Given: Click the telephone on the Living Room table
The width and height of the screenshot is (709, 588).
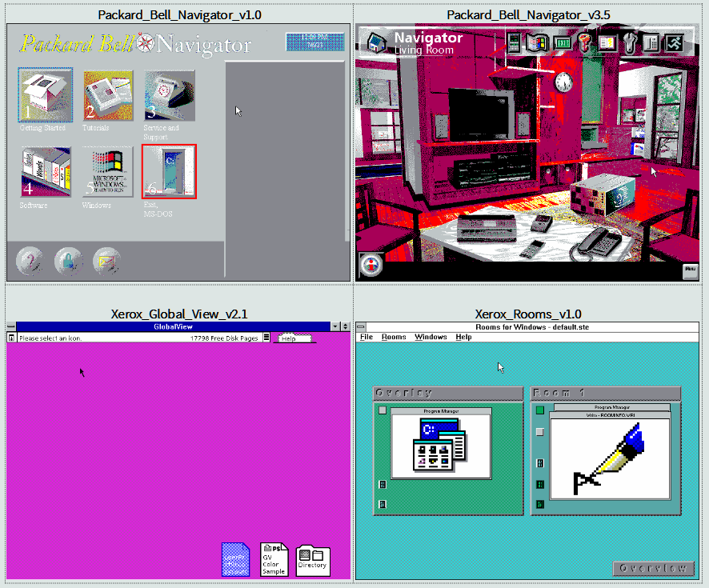Looking at the screenshot, I should [599, 243].
